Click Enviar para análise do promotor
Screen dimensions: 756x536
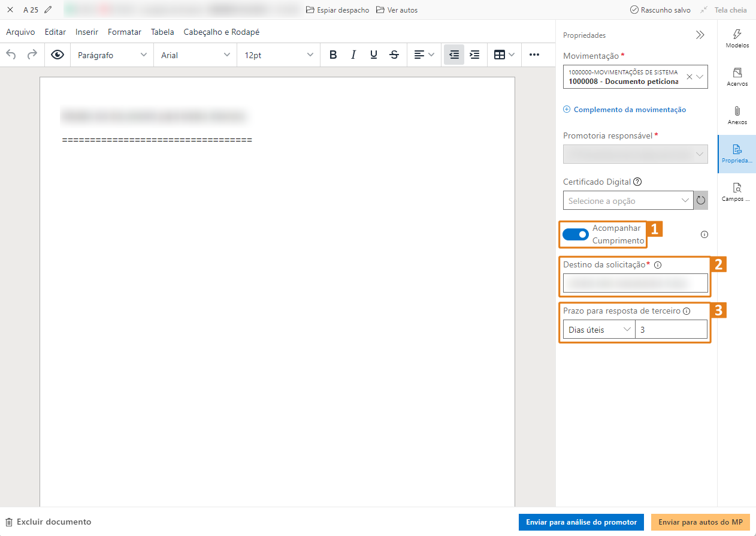pyautogui.click(x=581, y=522)
